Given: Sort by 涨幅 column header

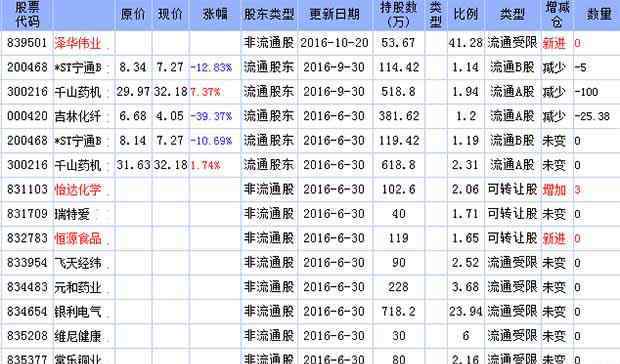Looking at the screenshot, I should pos(215,15).
